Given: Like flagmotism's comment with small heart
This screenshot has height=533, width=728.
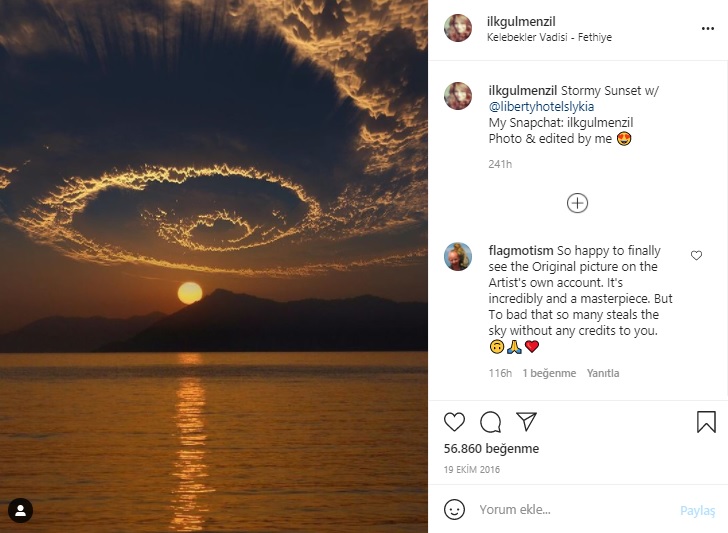Looking at the screenshot, I should point(697,256).
